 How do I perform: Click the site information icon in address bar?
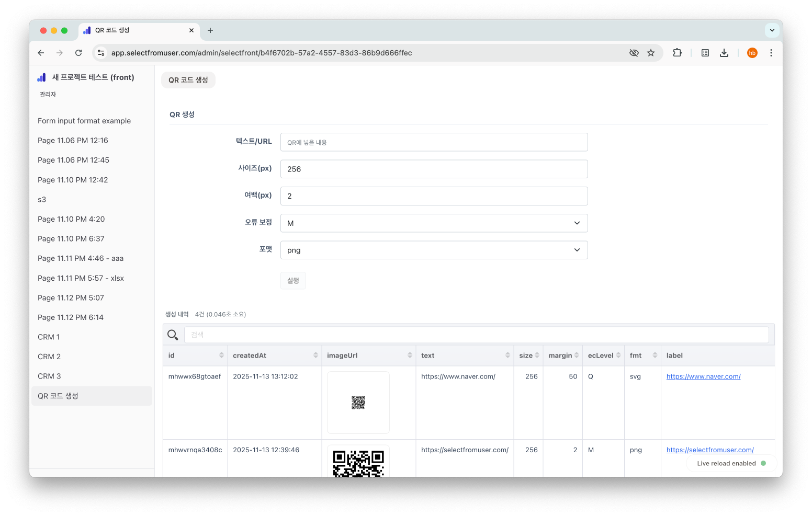click(x=101, y=53)
